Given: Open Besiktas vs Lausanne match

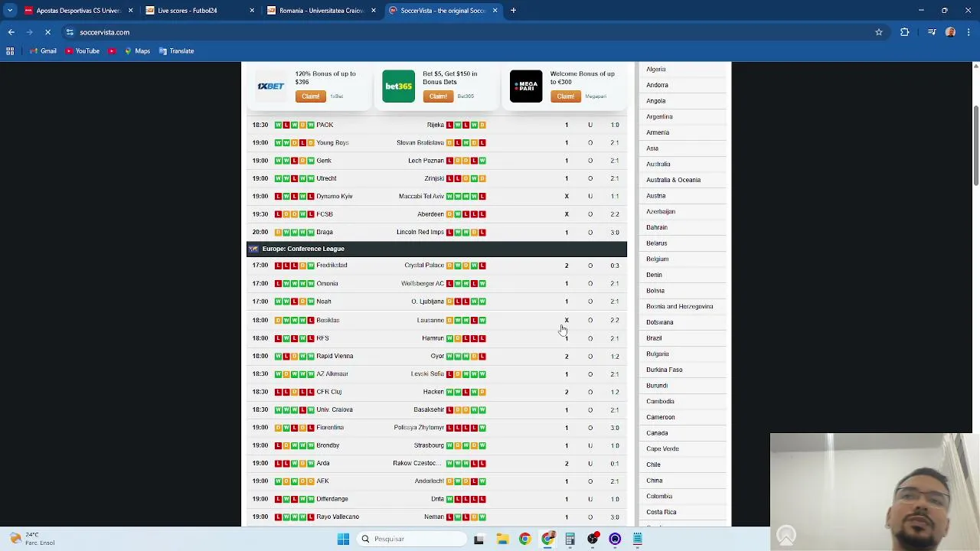Looking at the screenshot, I should click(436, 320).
